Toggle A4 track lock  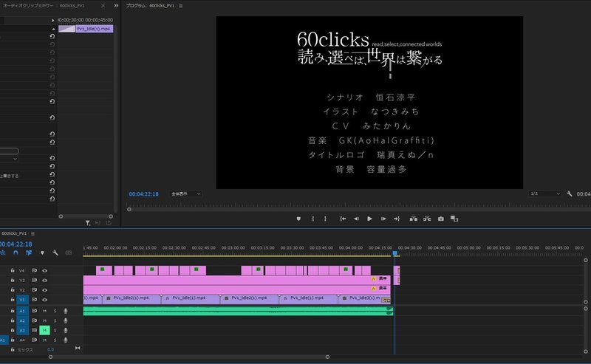[13, 340]
